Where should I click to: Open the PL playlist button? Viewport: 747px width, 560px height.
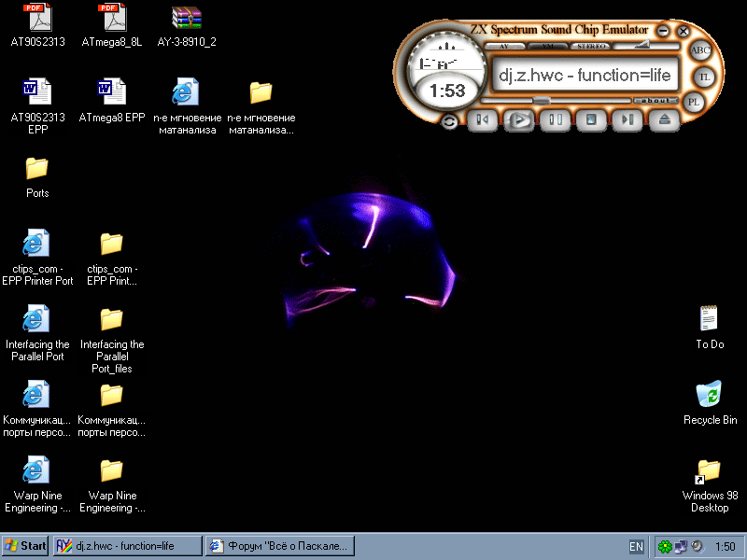pos(694,102)
